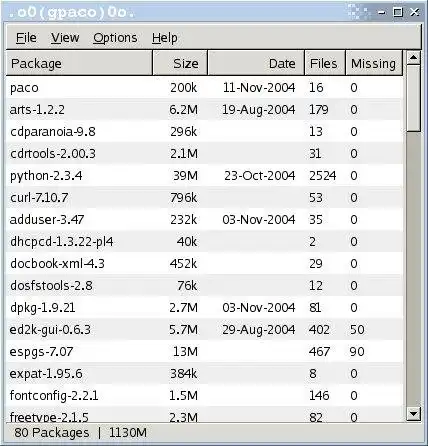Click the 39M size of python-2.3.4

coord(185,175)
